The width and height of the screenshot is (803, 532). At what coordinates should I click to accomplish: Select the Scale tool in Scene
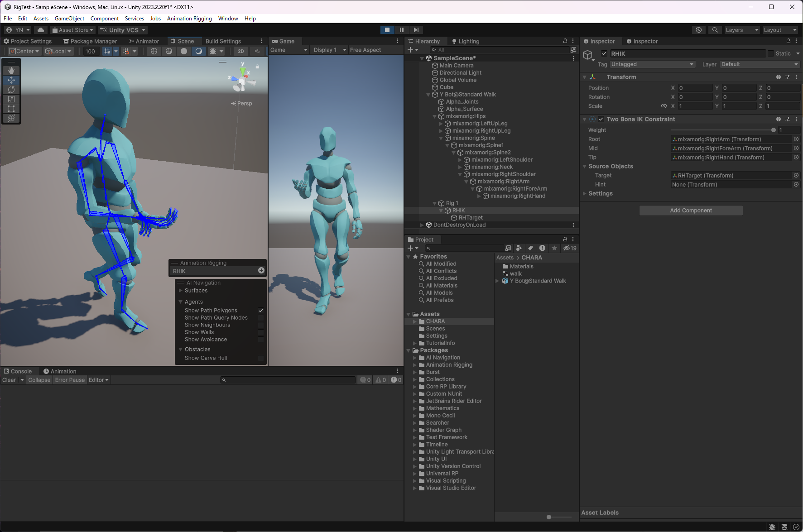click(11, 99)
